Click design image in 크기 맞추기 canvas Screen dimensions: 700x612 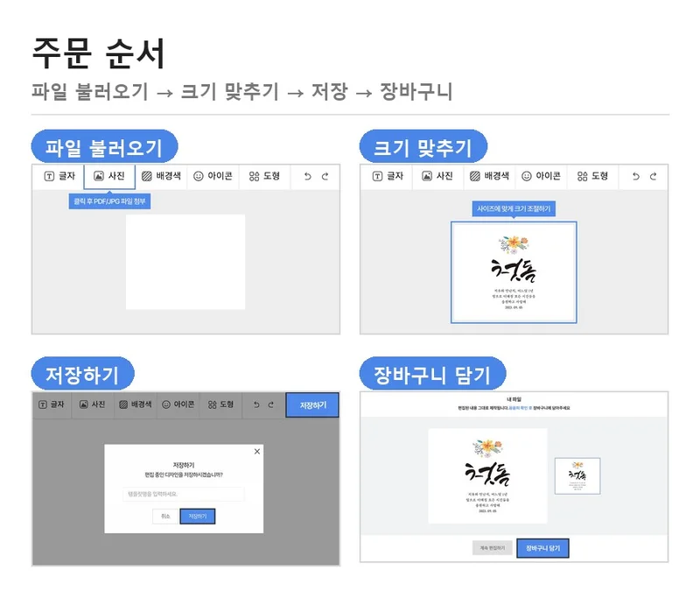coord(514,272)
